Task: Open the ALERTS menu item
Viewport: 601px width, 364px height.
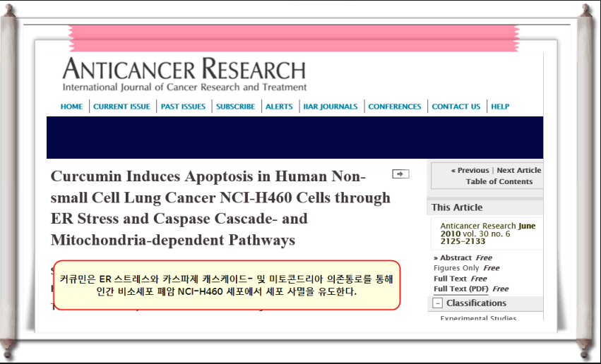Action: coord(279,107)
